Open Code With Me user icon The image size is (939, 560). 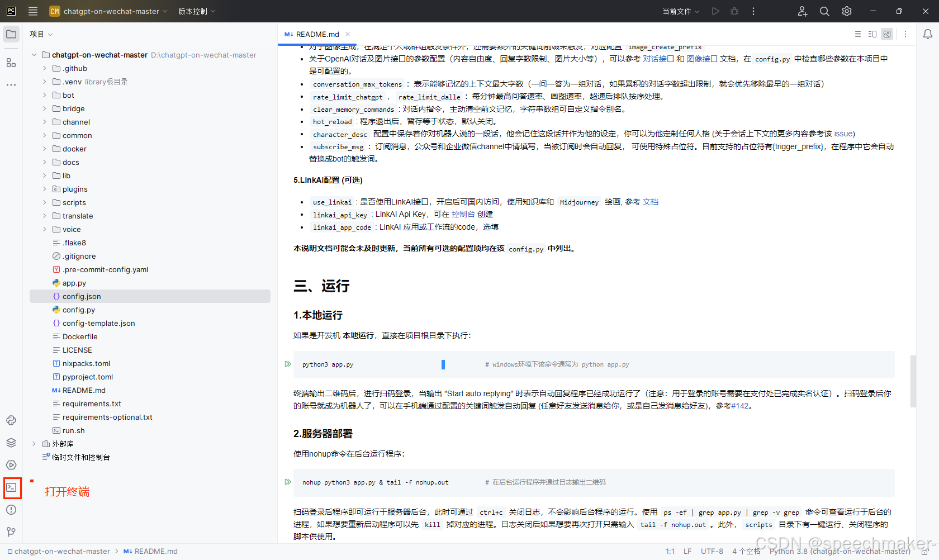pos(802,11)
